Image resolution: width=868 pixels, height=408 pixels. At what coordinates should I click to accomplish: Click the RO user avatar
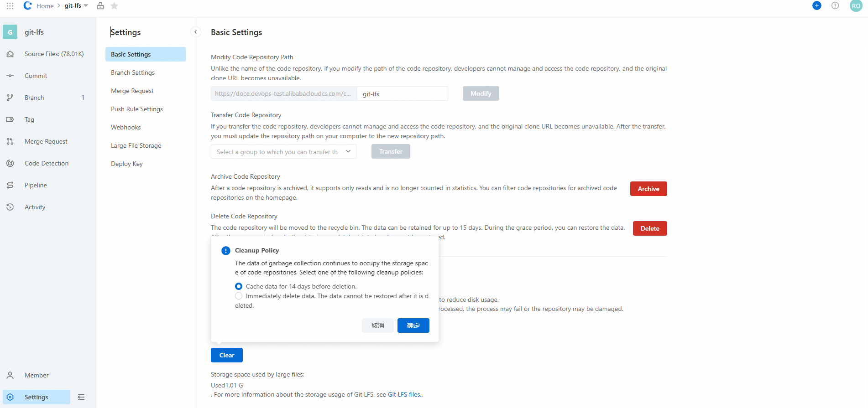856,6
